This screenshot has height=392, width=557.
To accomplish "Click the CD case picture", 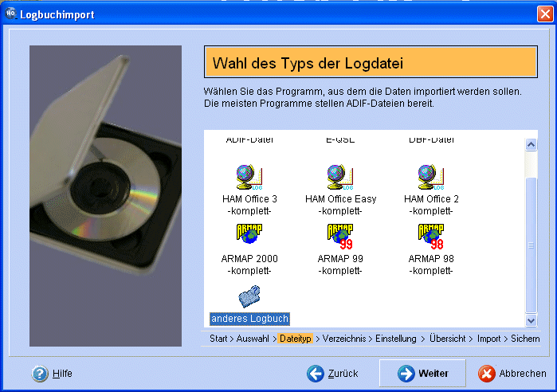I will 105,196.
